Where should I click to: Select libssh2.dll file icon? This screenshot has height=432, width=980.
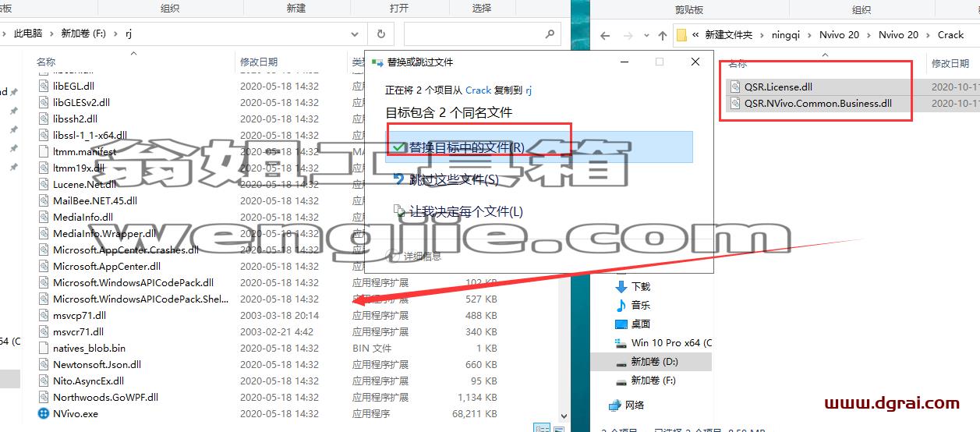45,119
